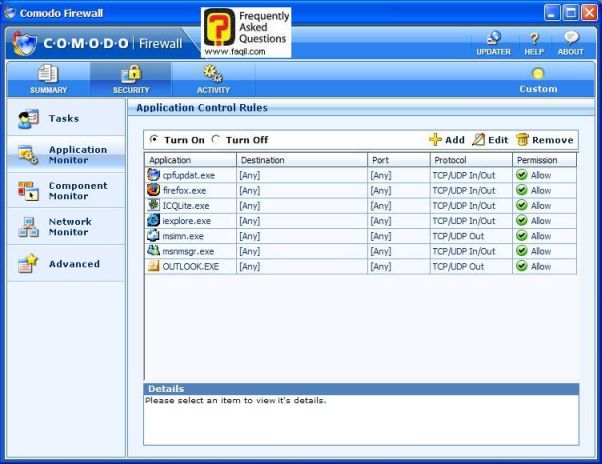This screenshot has height=464, width=602.
Task: Open the Updater icon
Action: click(x=493, y=38)
